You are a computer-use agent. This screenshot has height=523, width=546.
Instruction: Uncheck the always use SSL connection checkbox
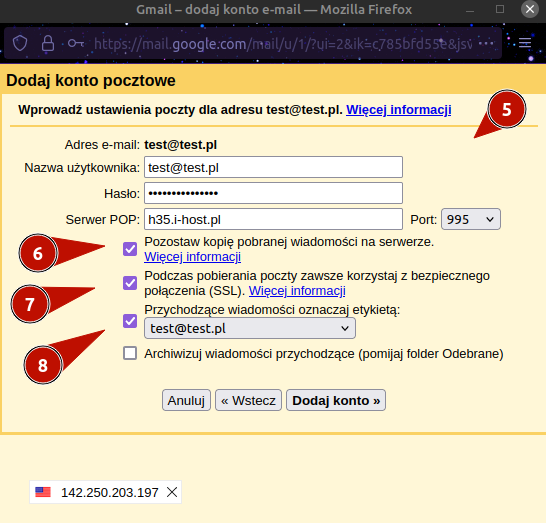coord(130,283)
